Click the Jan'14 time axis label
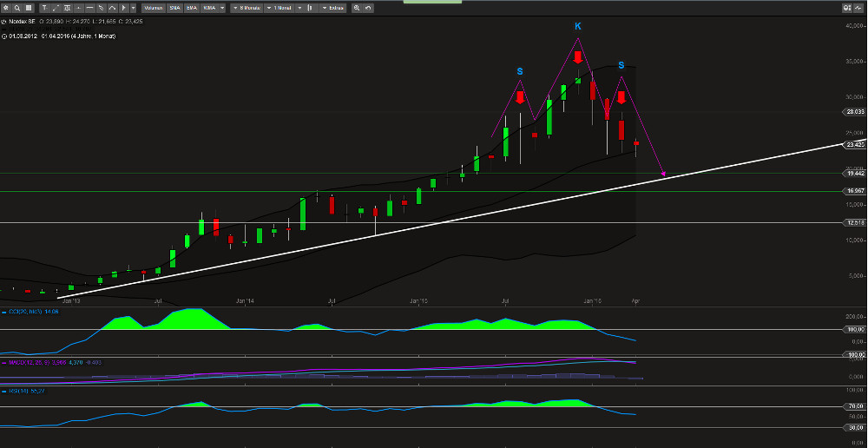This screenshot has width=868, height=448. coord(245,301)
